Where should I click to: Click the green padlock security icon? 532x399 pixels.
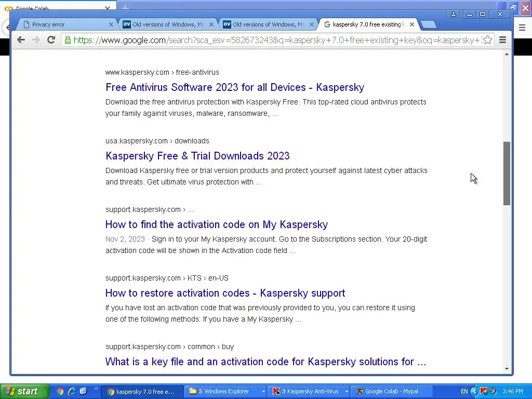pyautogui.click(x=68, y=40)
